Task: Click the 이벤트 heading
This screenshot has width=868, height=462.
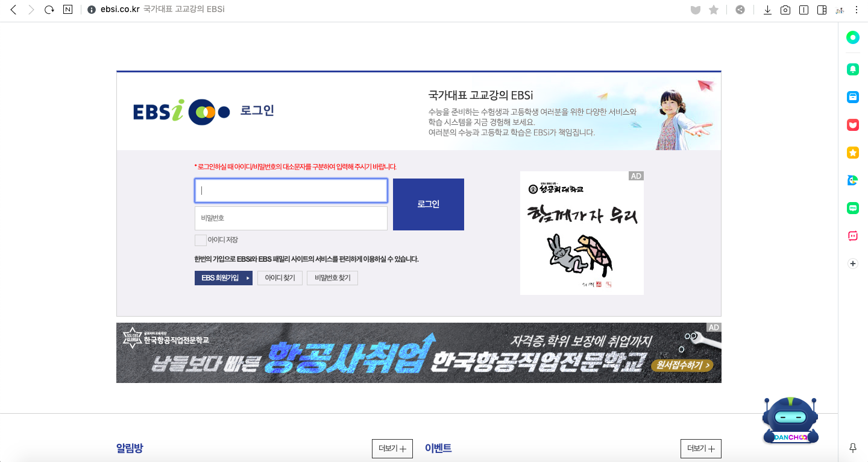Action: [x=438, y=448]
